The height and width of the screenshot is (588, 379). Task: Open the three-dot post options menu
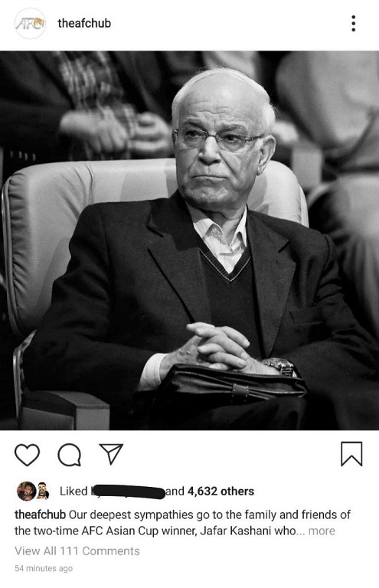click(353, 24)
